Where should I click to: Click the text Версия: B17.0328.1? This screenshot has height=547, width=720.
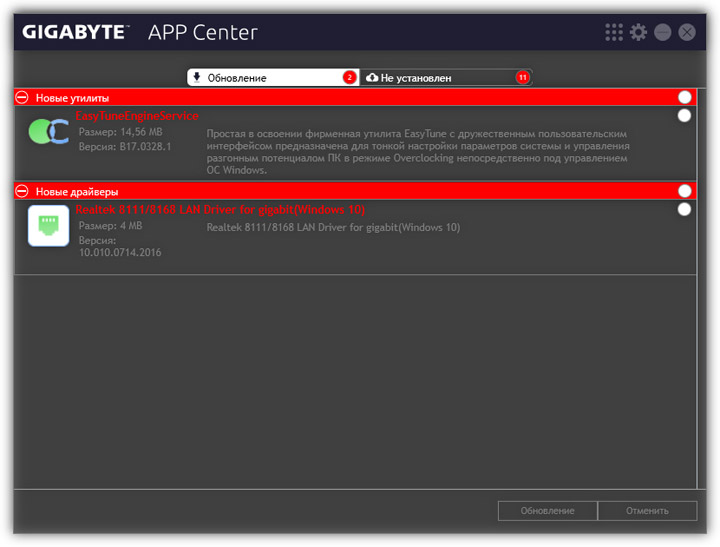[125, 147]
